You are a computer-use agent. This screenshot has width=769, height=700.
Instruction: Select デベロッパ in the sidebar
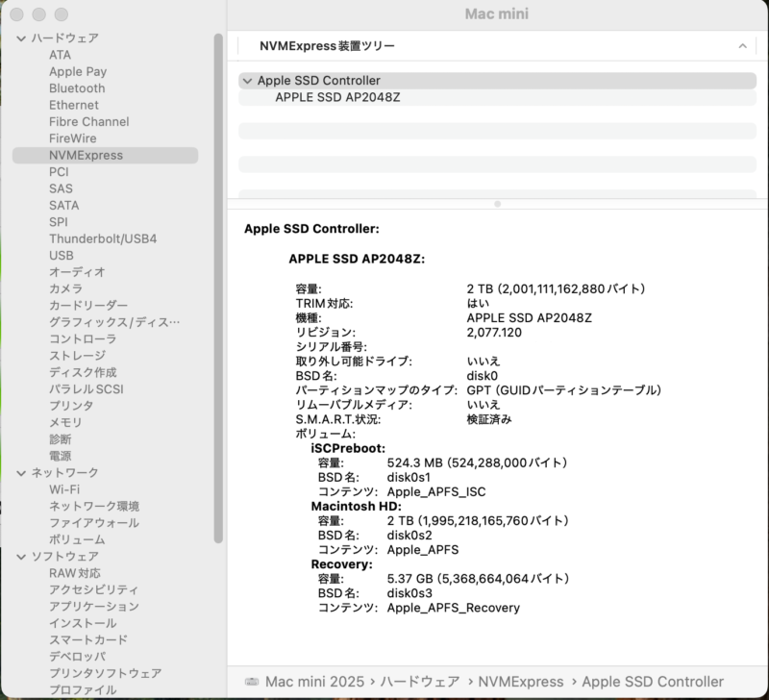tap(78, 657)
